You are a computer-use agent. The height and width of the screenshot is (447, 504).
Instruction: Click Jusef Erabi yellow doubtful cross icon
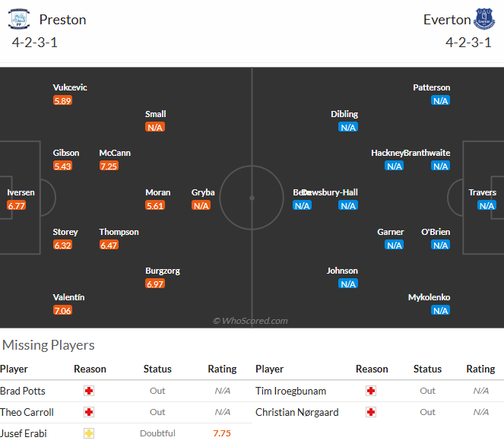pos(89,433)
